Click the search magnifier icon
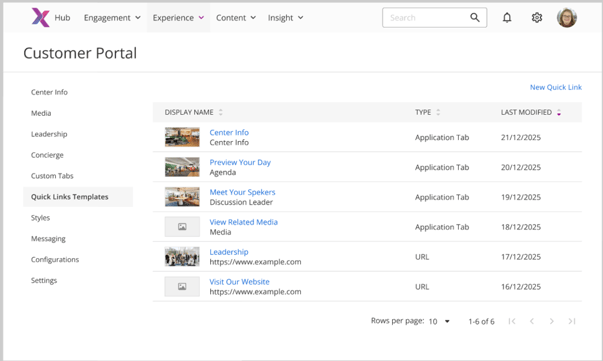Screen dimensions: 603x361 (475, 17)
